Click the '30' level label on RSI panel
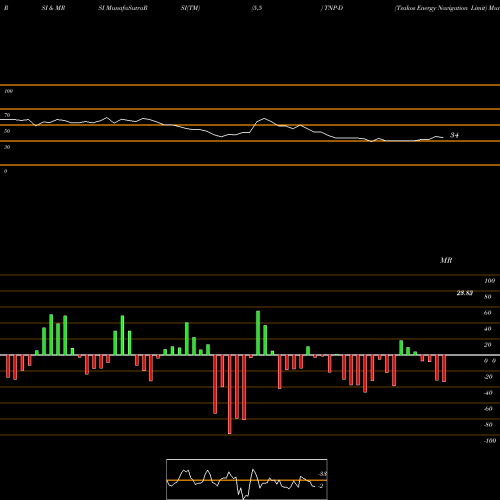500x500 pixels. point(7,147)
